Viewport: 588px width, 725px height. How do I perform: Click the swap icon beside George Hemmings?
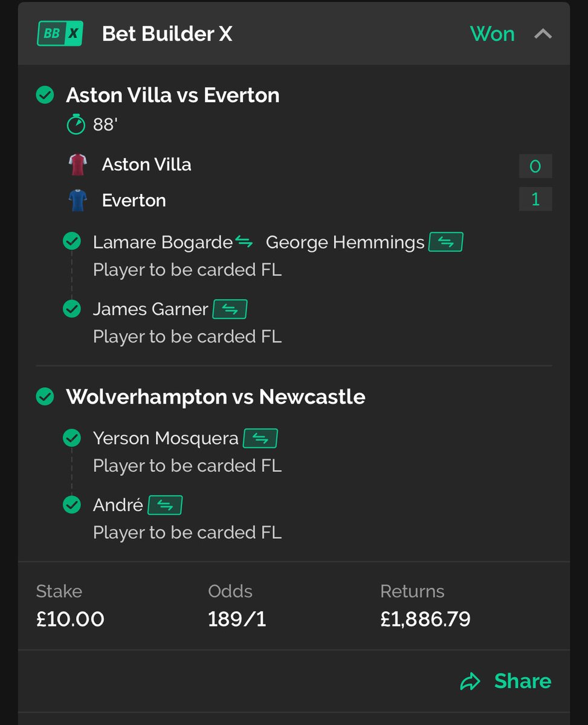(445, 242)
